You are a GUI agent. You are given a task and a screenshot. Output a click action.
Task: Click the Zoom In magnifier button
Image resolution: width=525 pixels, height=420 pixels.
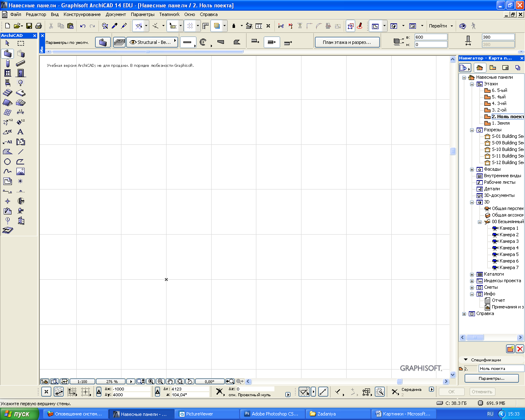point(151,381)
